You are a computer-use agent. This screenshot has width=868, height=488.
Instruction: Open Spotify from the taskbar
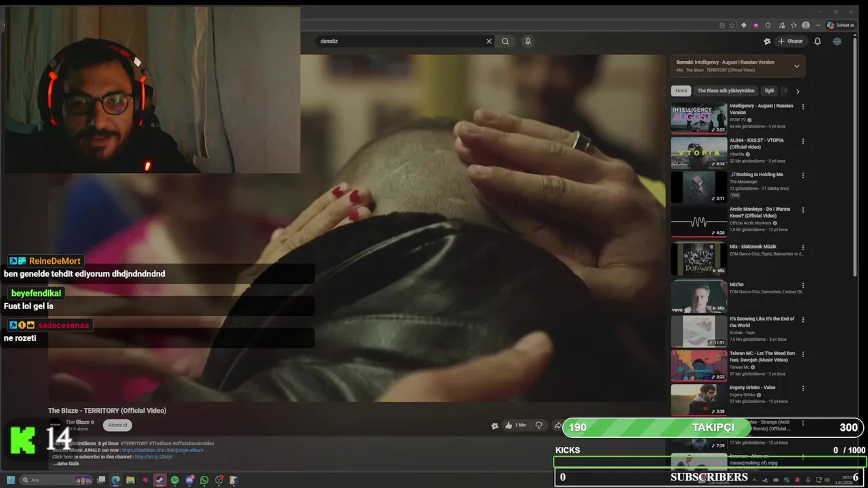pos(175,480)
